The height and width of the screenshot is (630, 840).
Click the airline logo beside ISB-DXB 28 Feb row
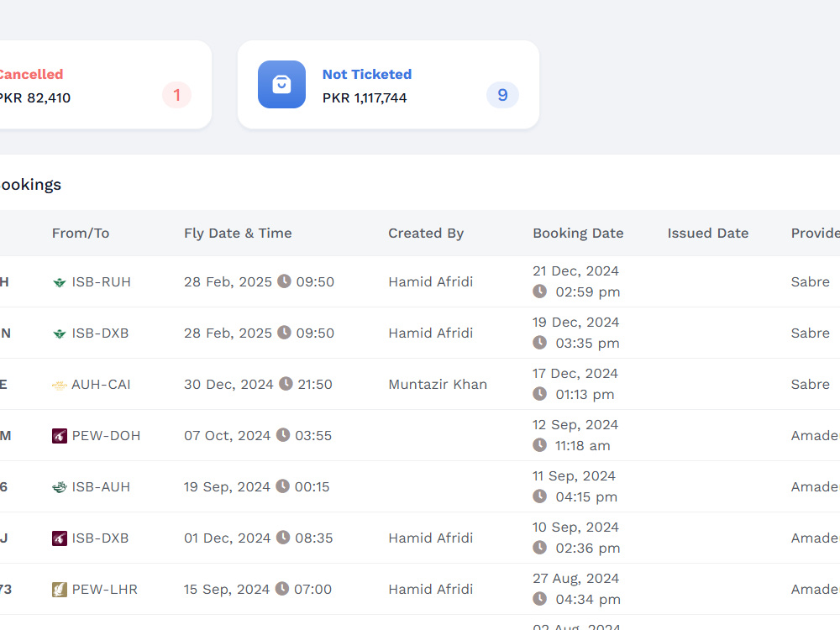pyautogui.click(x=60, y=333)
